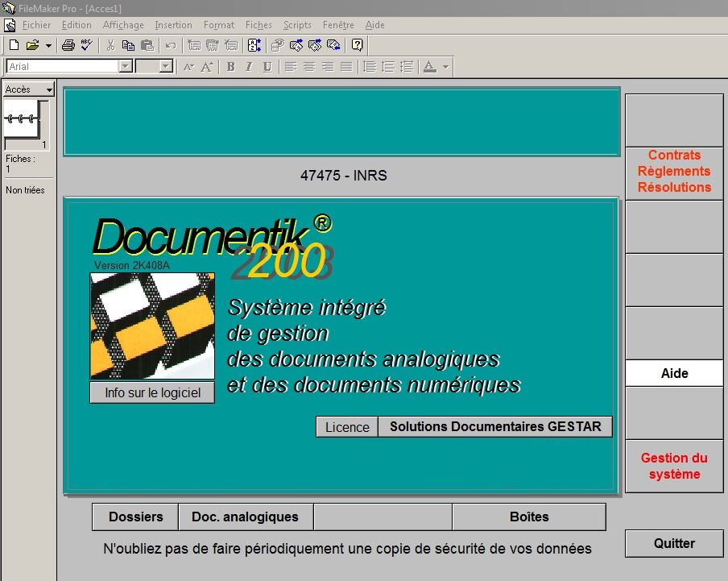This screenshot has height=581, width=728.
Task: Set double line spacing
Action: click(407, 67)
